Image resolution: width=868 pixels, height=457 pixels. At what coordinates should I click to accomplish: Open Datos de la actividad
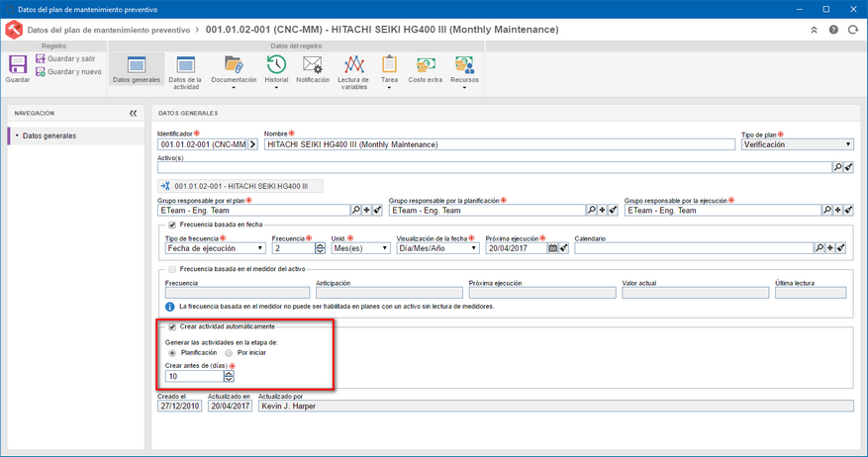pos(185,72)
